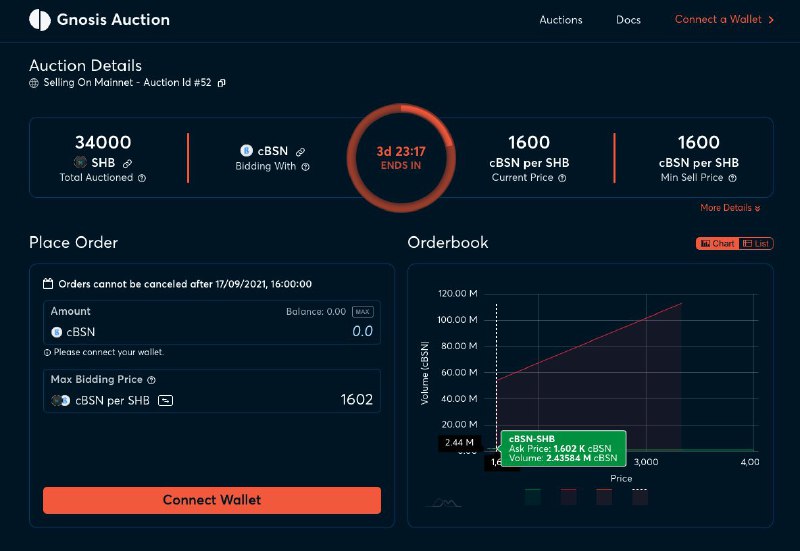Open the Docs page
Image resolution: width=800 pixels, height=551 pixels.
tap(628, 20)
